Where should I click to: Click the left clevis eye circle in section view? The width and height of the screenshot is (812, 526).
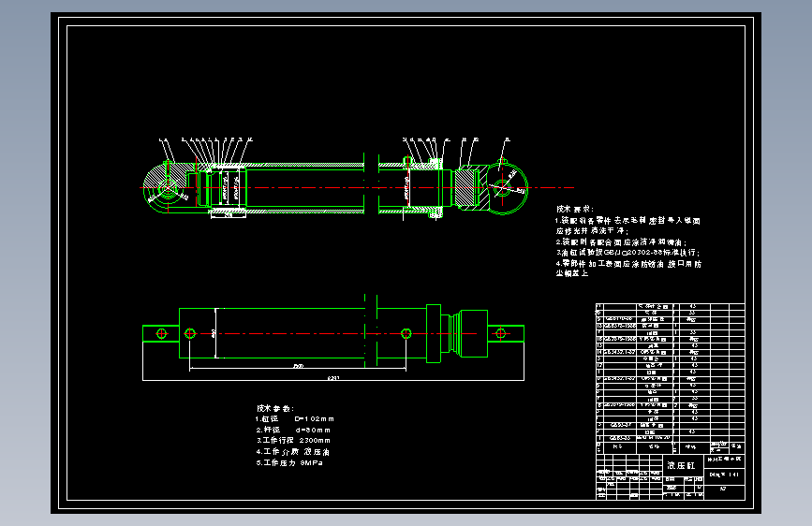click(x=168, y=187)
